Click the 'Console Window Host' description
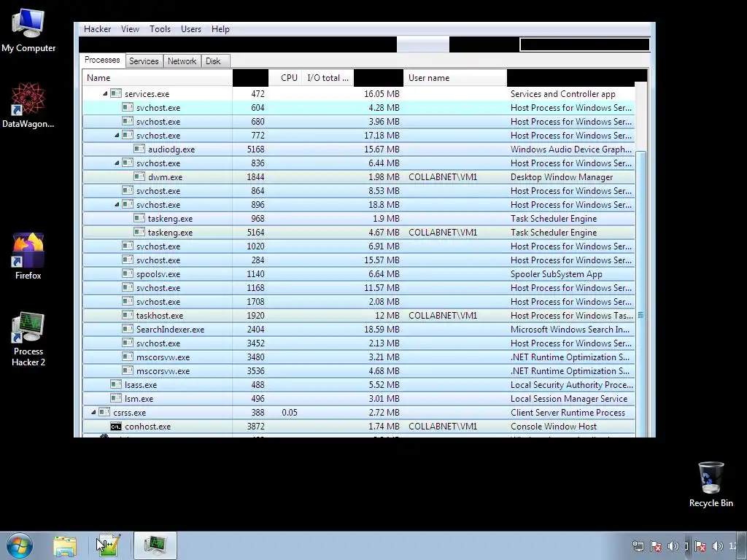 point(553,427)
